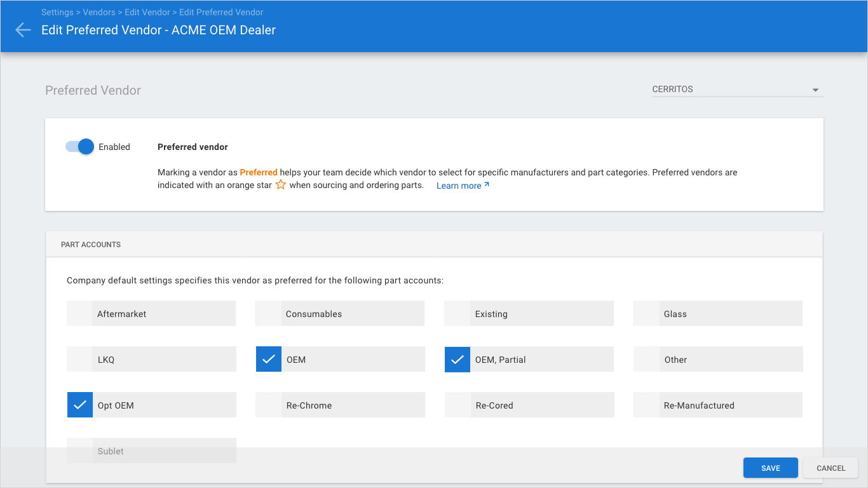Click the Edit Vendor breadcrumb
Screen dimensions: 868x488
tap(147, 12)
